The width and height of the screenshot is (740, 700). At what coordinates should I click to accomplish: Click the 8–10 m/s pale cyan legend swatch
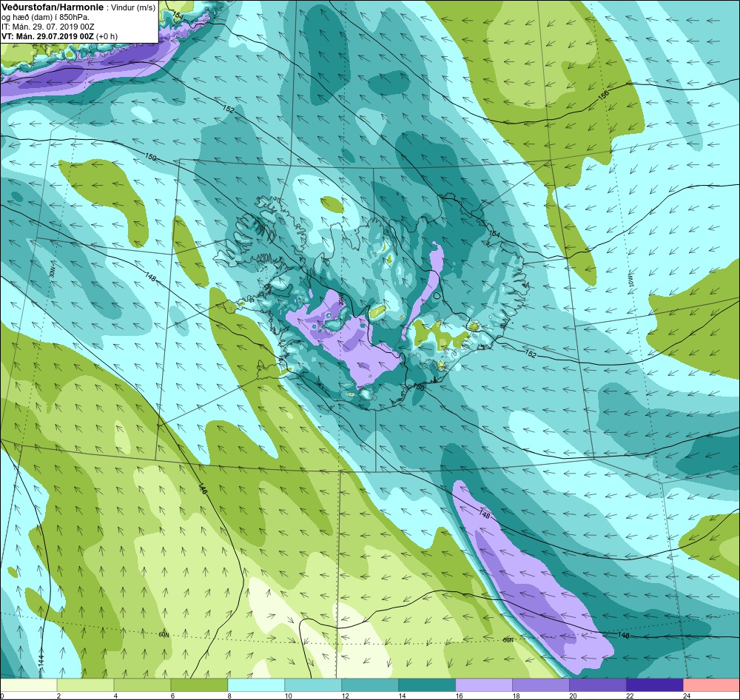[256, 685]
